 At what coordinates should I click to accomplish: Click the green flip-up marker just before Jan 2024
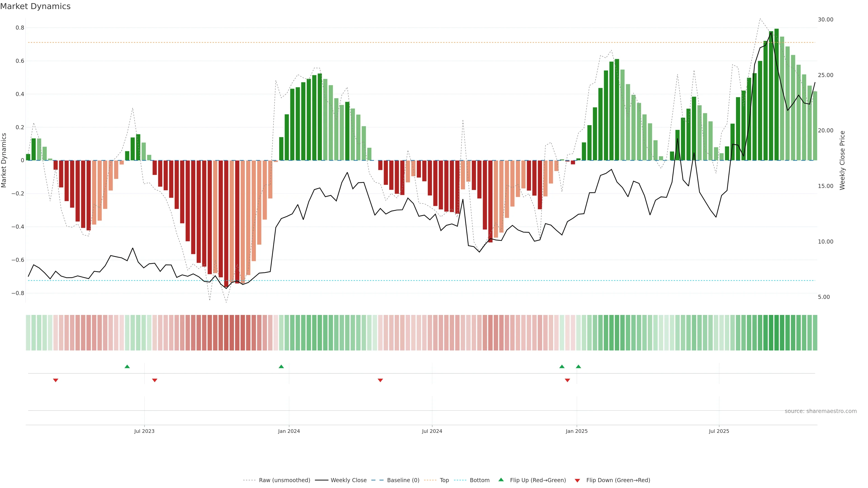[281, 366]
